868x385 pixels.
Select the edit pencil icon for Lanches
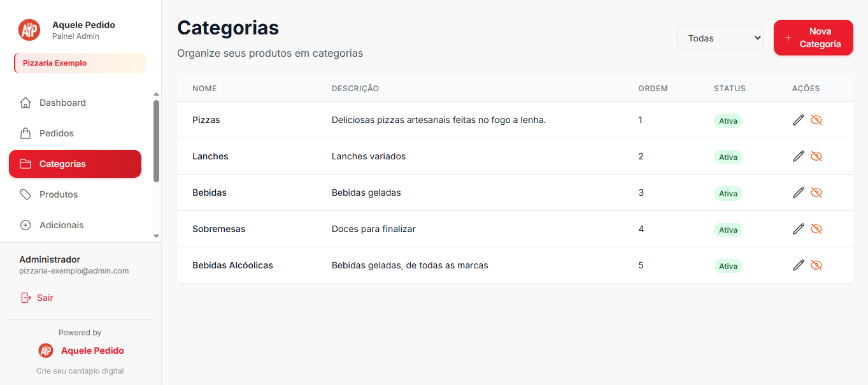coord(798,156)
